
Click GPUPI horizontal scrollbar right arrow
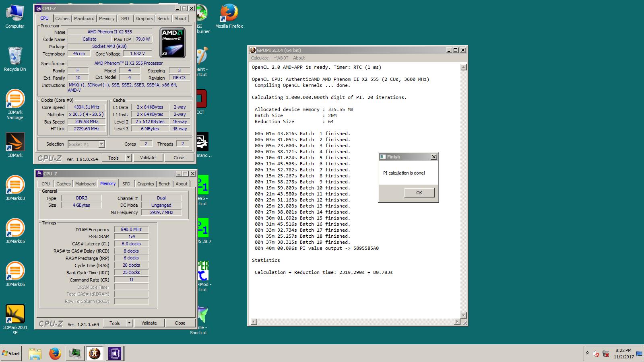pyautogui.click(x=457, y=322)
